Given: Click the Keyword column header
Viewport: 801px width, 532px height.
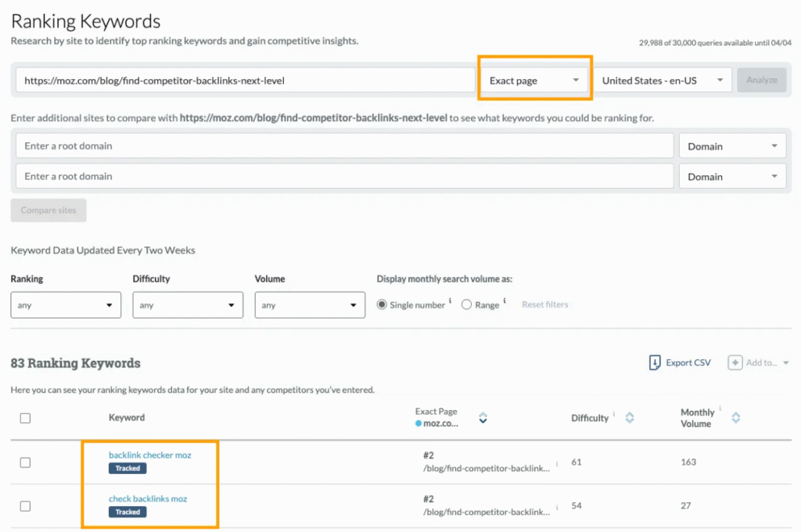Looking at the screenshot, I should pos(127,418).
